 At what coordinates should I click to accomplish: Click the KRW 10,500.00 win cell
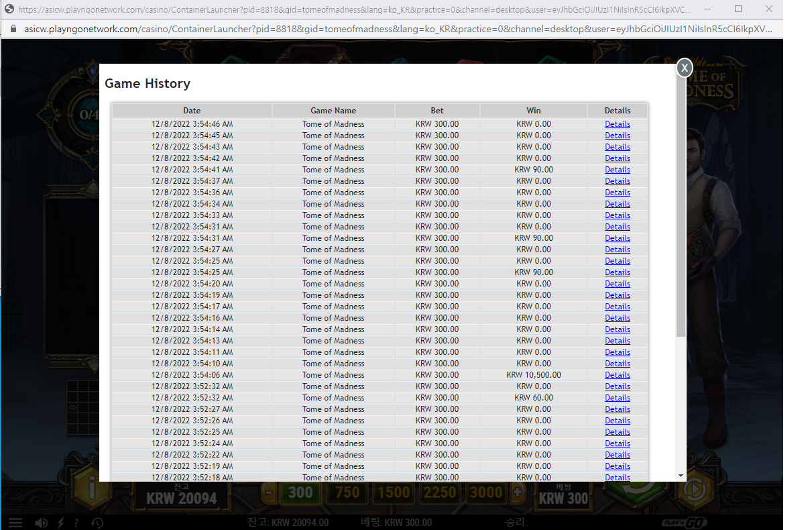tap(534, 375)
